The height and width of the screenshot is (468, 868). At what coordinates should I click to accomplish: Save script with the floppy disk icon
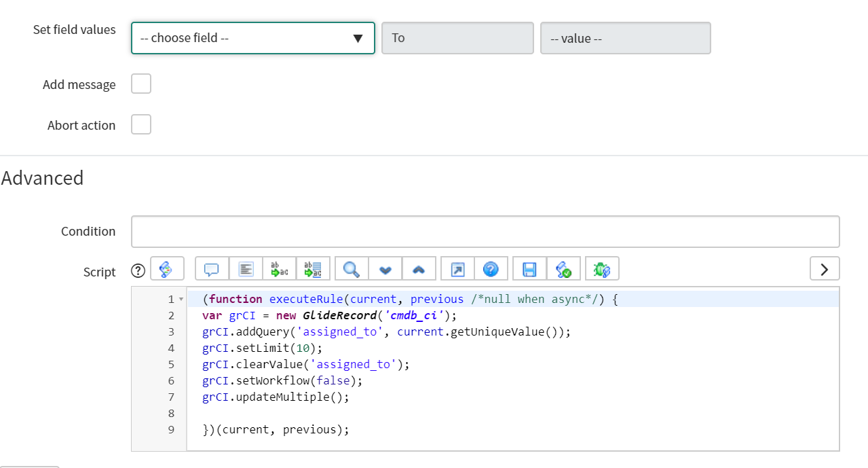point(529,269)
